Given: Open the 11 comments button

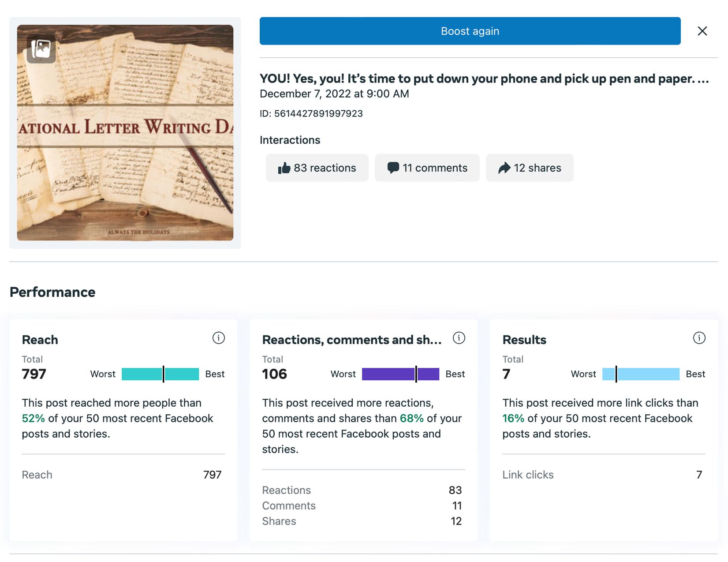Looking at the screenshot, I should point(427,168).
